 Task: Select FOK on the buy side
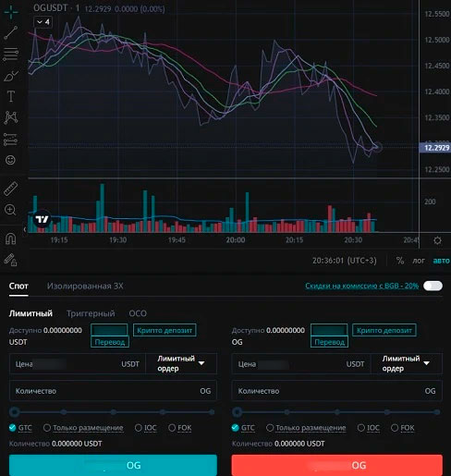point(180,428)
